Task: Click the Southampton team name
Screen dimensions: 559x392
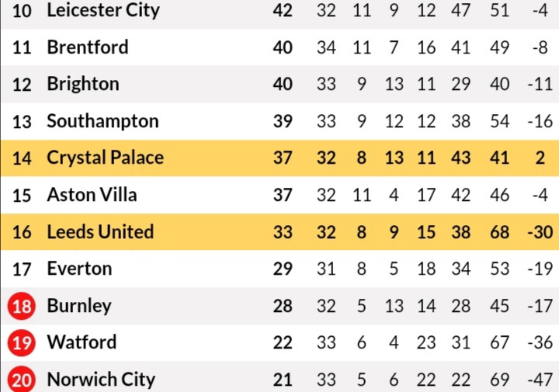Action: pos(102,121)
